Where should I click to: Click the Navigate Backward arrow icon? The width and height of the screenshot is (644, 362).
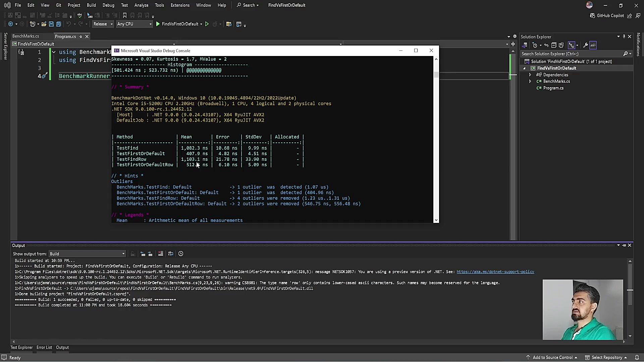(x=10, y=24)
